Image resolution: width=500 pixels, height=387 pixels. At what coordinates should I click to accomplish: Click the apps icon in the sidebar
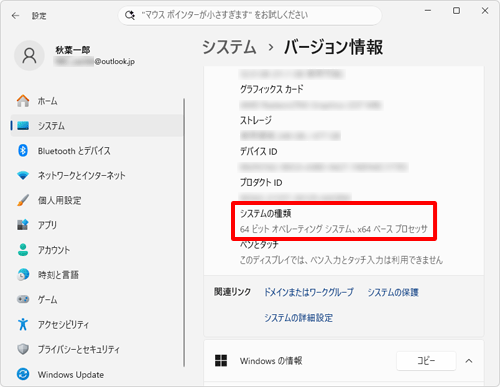tap(23, 225)
